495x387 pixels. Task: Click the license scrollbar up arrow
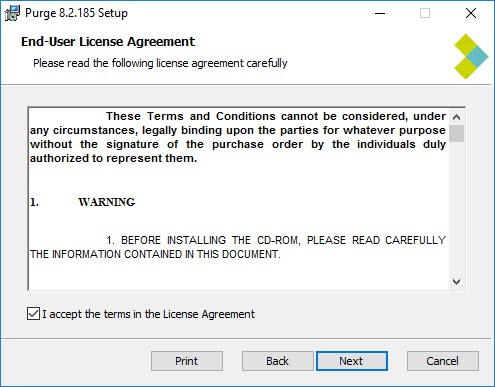pyautogui.click(x=457, y=117)
